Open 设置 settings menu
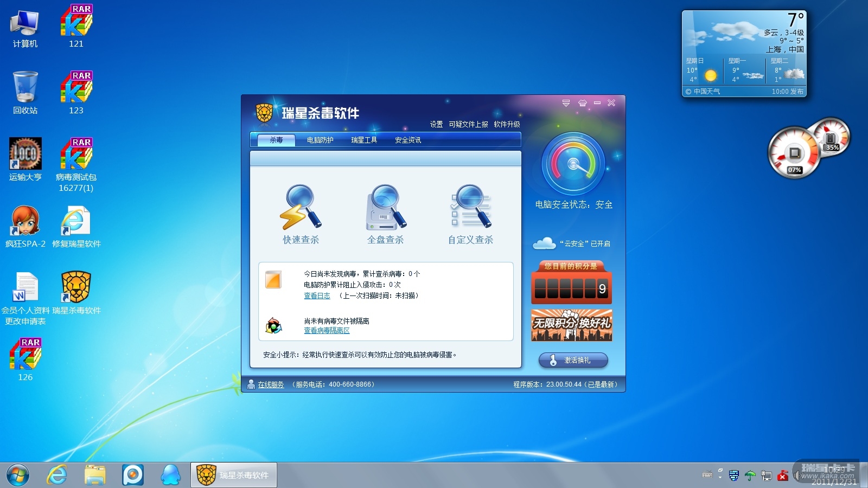This screenshot has height=488, width=868. 437,124
